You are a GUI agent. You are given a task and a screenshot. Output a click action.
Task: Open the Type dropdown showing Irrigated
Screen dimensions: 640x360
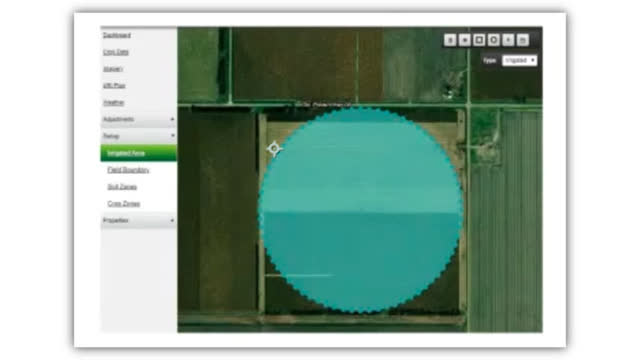519,60
